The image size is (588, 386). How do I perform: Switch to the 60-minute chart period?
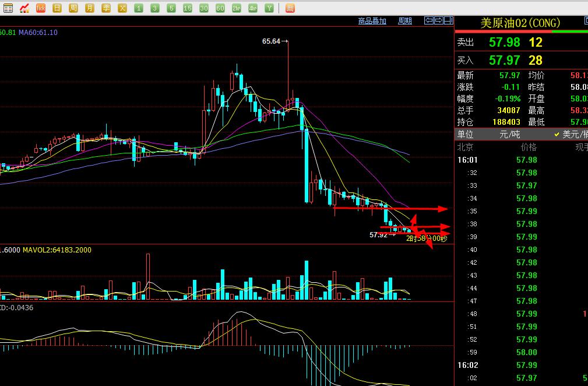pos(220,8)
